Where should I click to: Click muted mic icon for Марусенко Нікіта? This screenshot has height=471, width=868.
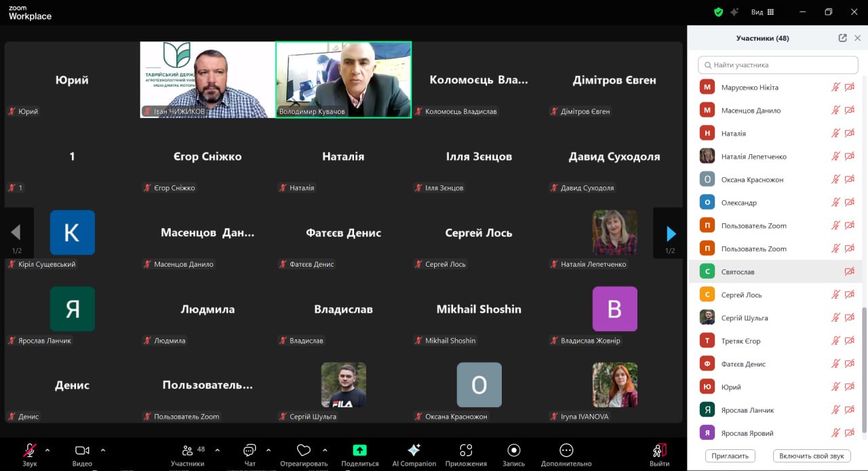point(836,88)
